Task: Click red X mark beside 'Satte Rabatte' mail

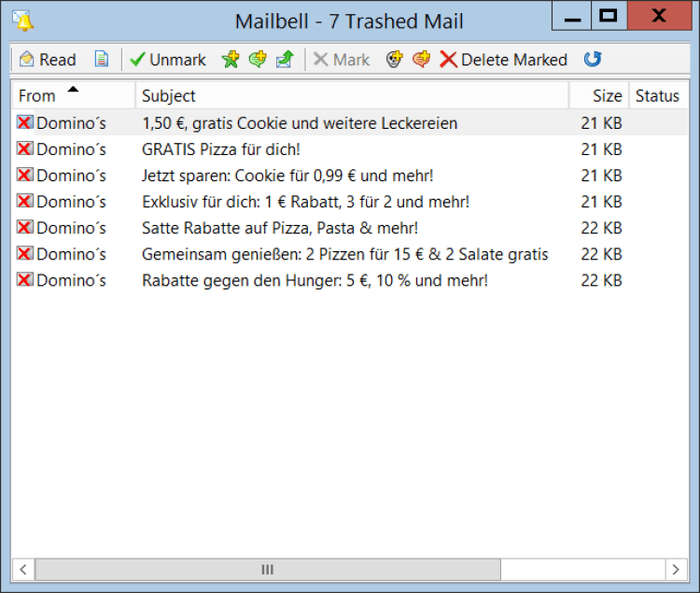Action: [25, 227]
